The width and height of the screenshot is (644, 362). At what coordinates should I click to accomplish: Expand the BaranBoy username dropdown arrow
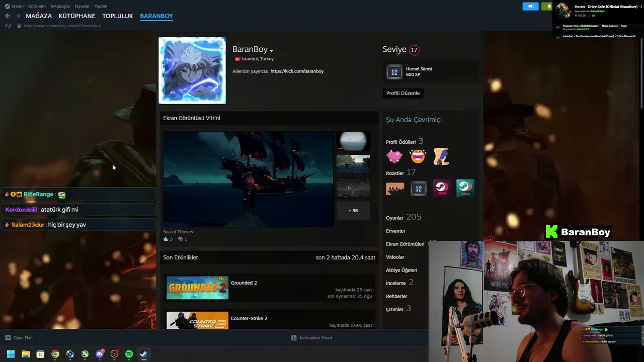point(271,50)
